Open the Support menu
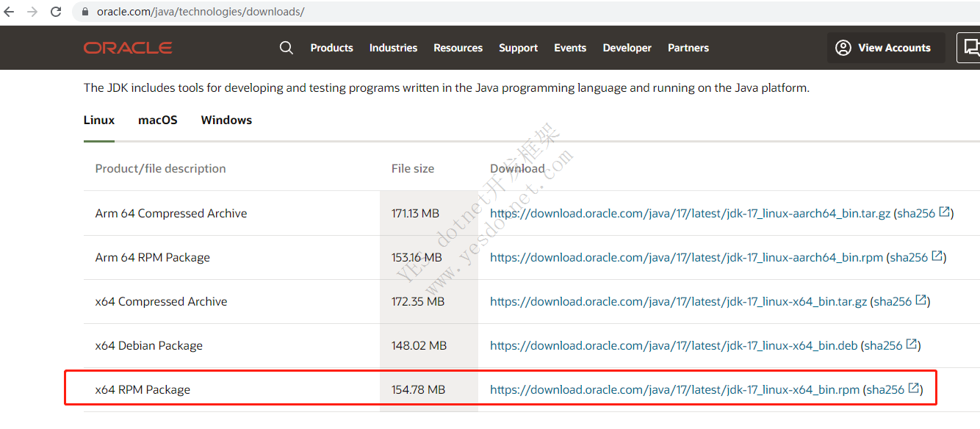The image size is (980, 429). click(x=518, y=48)
